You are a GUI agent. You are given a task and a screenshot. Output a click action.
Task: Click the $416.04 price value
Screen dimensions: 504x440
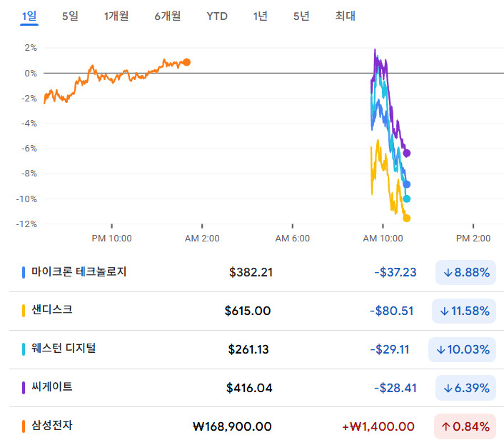249,388
